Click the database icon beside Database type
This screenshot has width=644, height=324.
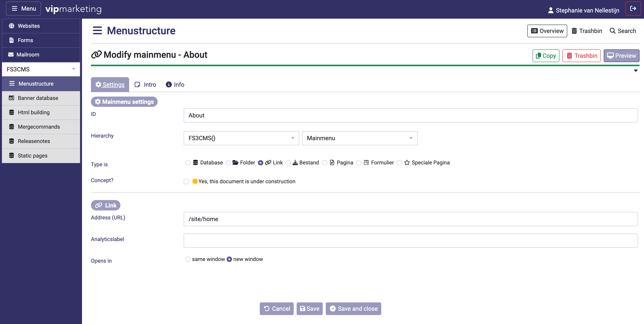pyautogui.click(x=195, y=163)
